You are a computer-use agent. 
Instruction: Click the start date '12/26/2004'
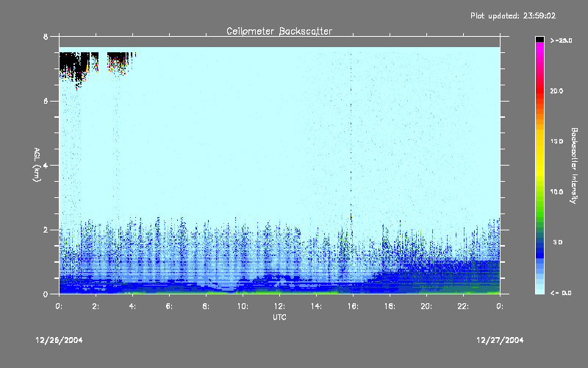(59, 340)
